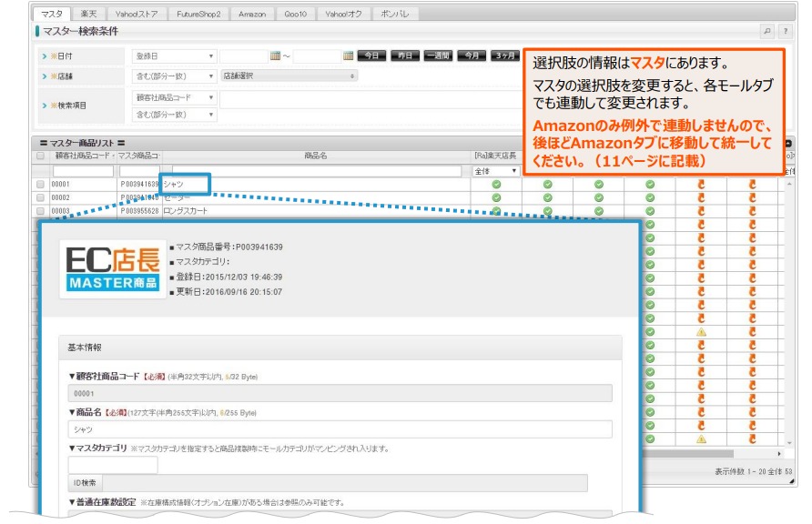Sort by the 商品名 column header

(315, 156)
